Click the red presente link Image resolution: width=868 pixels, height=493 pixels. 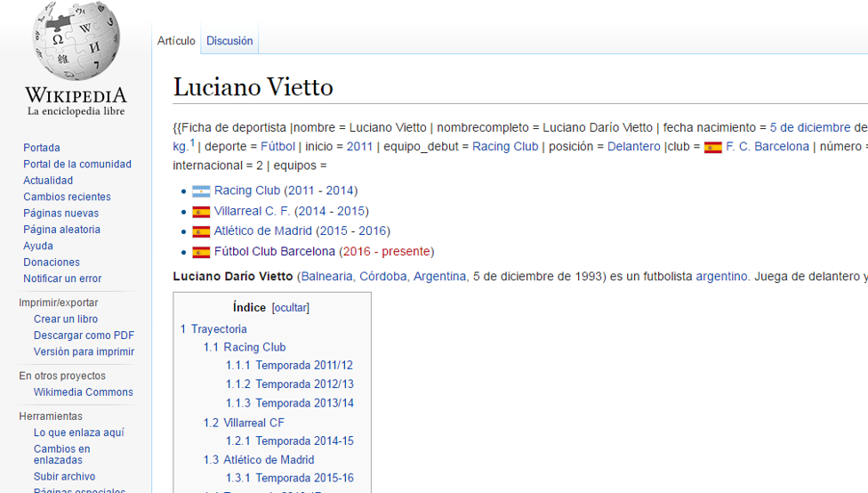coord(406,252)
